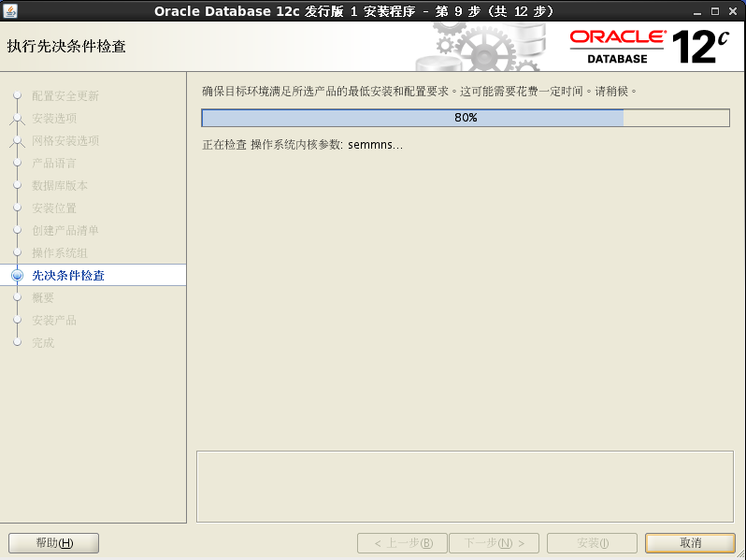Click the 上一步(B) back button
The image size is (746, 560).
click(x=403, y=543)
